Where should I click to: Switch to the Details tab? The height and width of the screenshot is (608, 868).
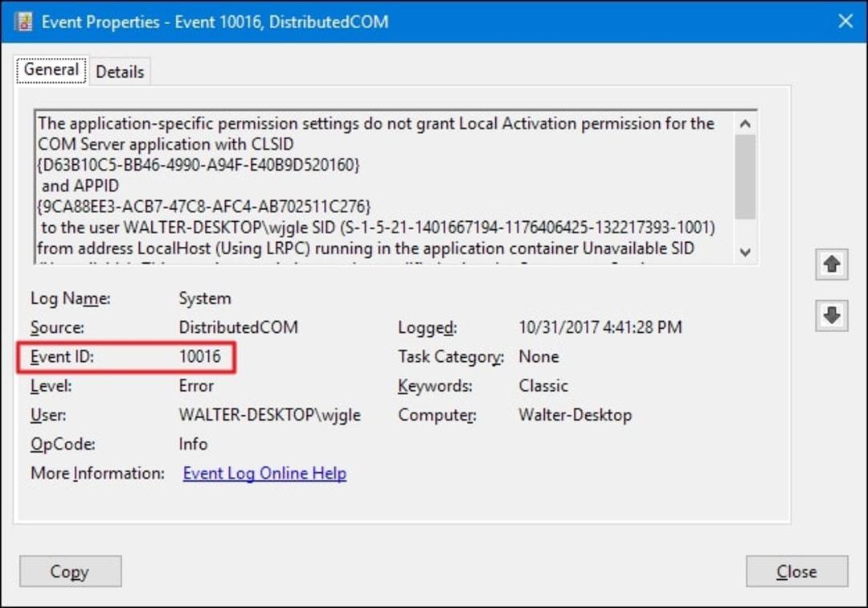coord(120,72)
